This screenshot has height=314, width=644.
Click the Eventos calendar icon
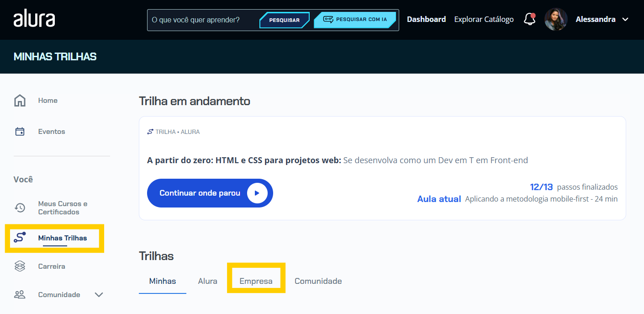coord(20,132)
